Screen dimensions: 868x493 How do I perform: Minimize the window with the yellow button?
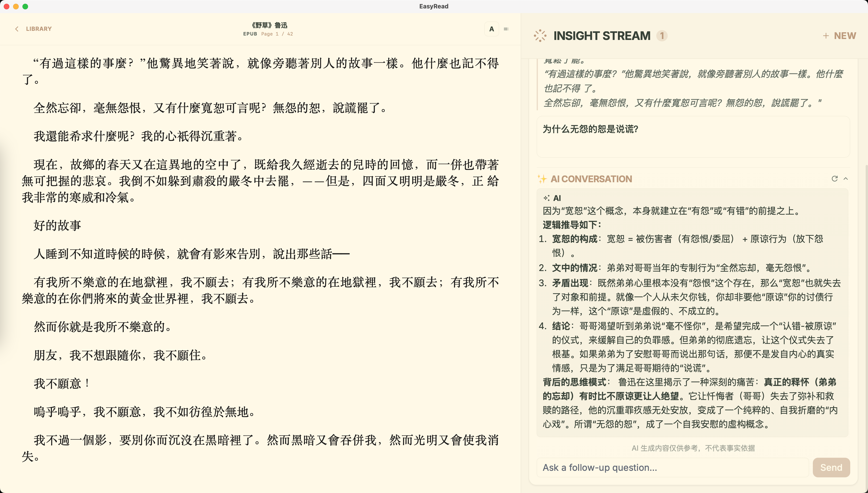point(16,7)
